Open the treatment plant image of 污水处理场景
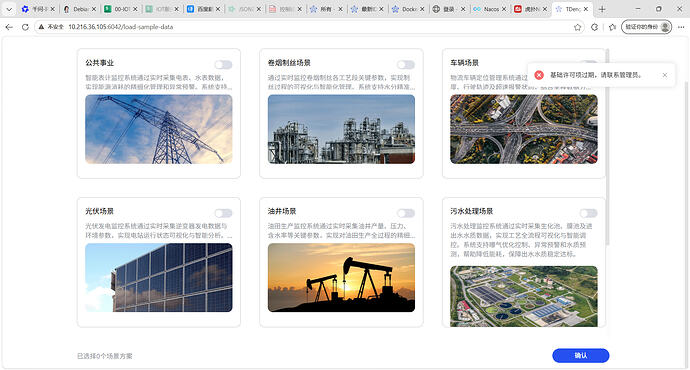The height and width of the screenshot is (370, 690). pos(524,296)
